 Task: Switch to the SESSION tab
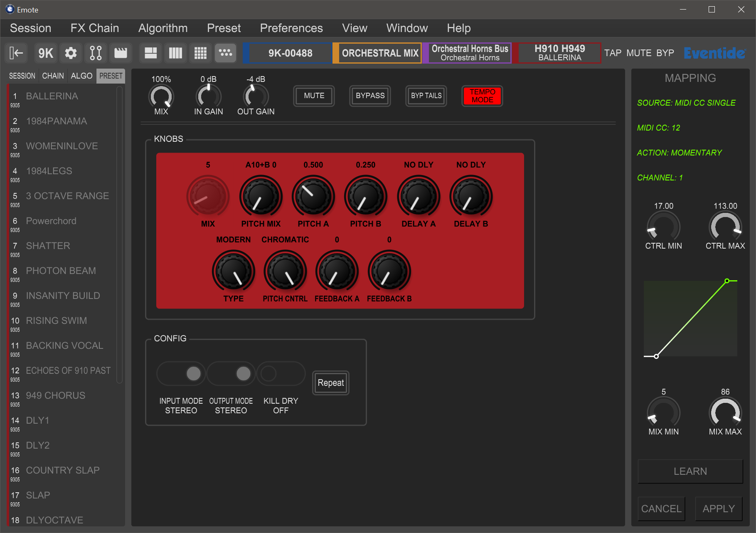(22, 76)
